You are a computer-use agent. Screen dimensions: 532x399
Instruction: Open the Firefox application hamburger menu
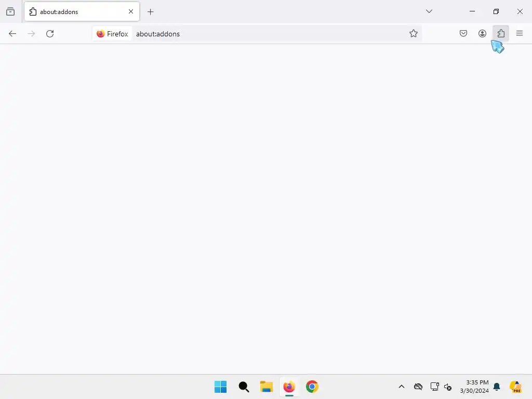[520, 34]
